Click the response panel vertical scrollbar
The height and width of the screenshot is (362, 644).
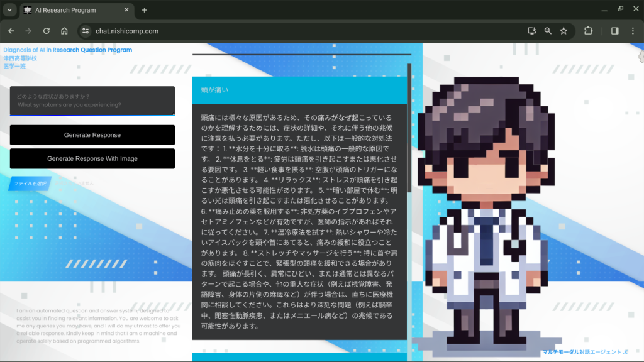pyautogui.click(x=409, y=126)
